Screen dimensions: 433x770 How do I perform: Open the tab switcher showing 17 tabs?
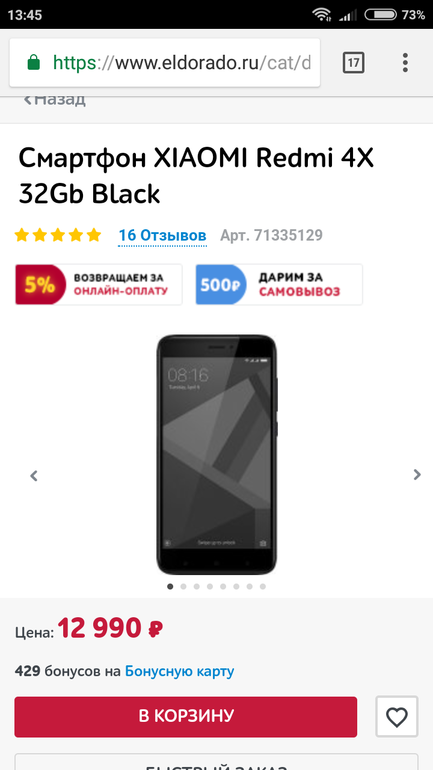tap(353, 63)
